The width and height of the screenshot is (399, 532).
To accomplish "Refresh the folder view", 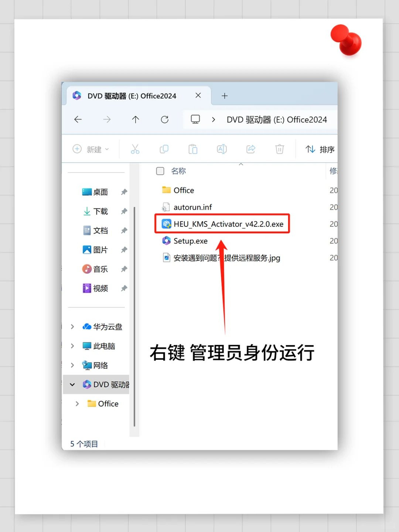I will [x=164, y=119].
